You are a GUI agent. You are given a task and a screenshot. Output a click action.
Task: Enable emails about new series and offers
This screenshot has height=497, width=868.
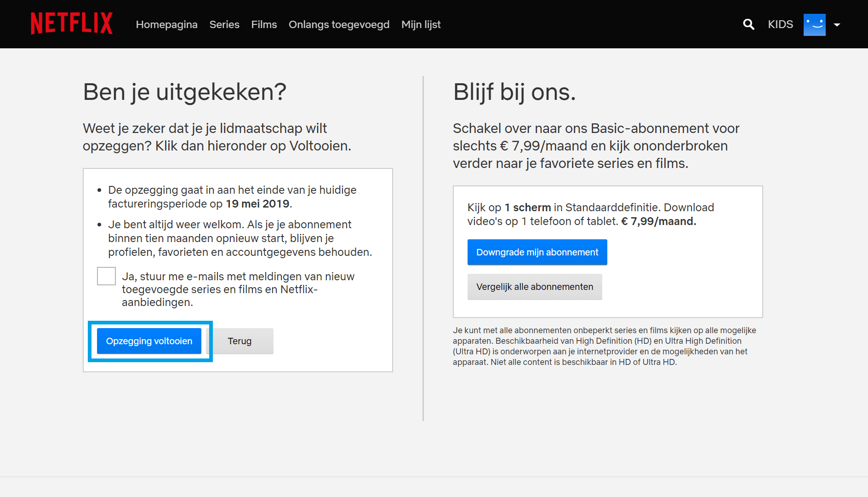coord(106,276)
